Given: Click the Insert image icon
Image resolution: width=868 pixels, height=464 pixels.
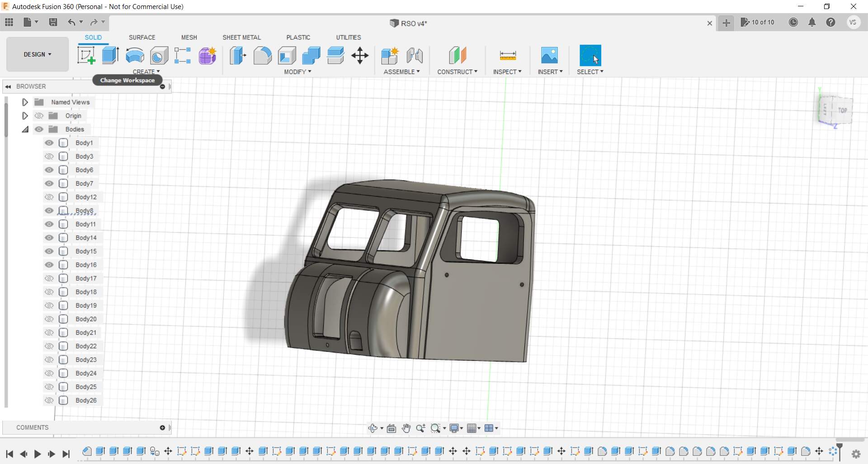Looking at the screenshot, I should (x=549, y=56).
